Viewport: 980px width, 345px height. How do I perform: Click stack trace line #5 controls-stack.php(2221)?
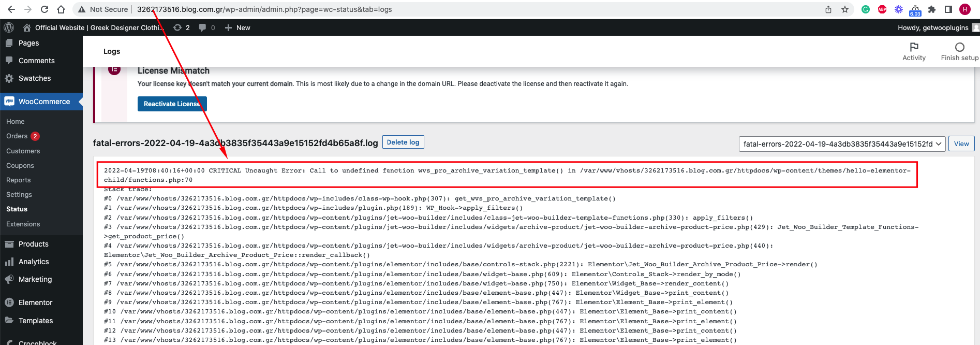click(x=461, y=264)
